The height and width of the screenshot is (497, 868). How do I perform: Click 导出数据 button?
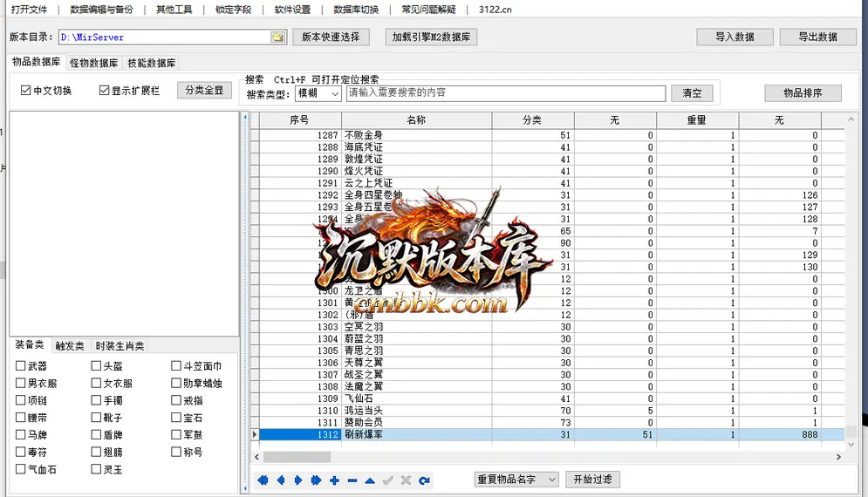point(817,37)
